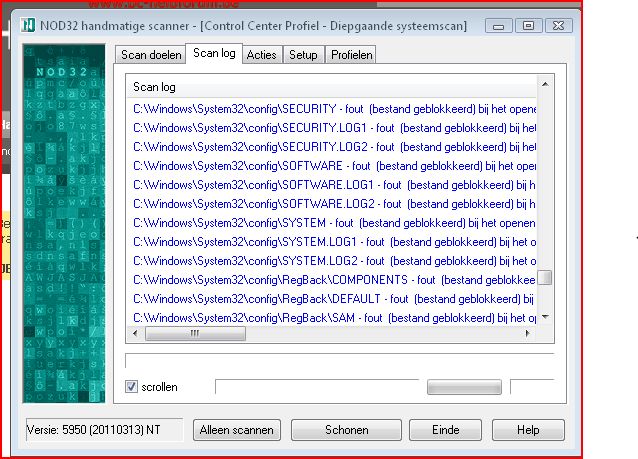
Task: Click the Alleen scannen button
Action: pyautogui.click(x=237, y=430)
